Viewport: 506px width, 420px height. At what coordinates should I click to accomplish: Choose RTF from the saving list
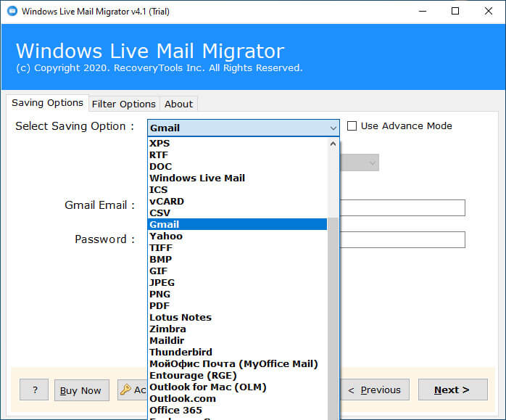point(238,155)
